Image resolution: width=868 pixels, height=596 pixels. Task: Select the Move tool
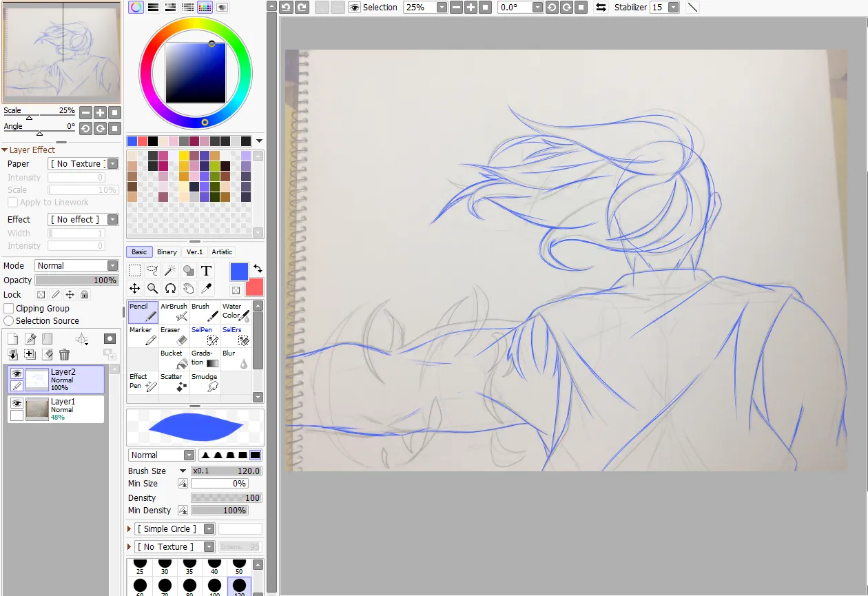tap(135, 289)
